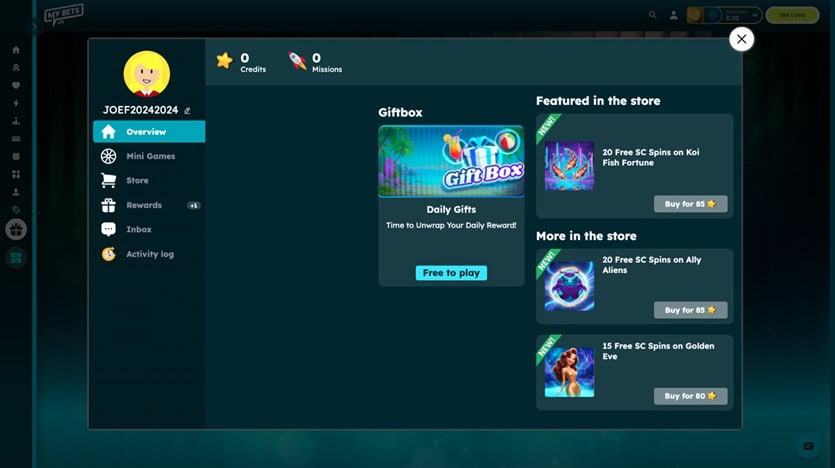Open the Gift Box banner image
The image size is (835, 468).
[451, 161]
